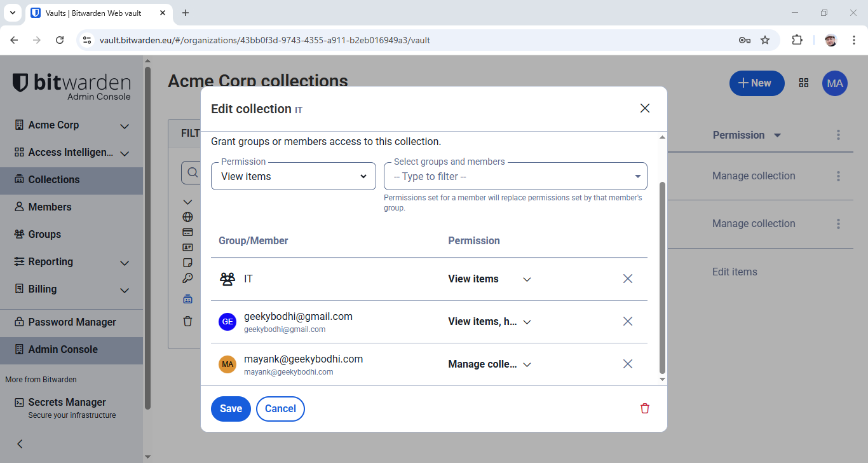Image resolution: width=868 pixels, height=463 pixels.
Task: Select Admin Console in the sidebar
Action: pyautogui.click(x=72, y=350)
